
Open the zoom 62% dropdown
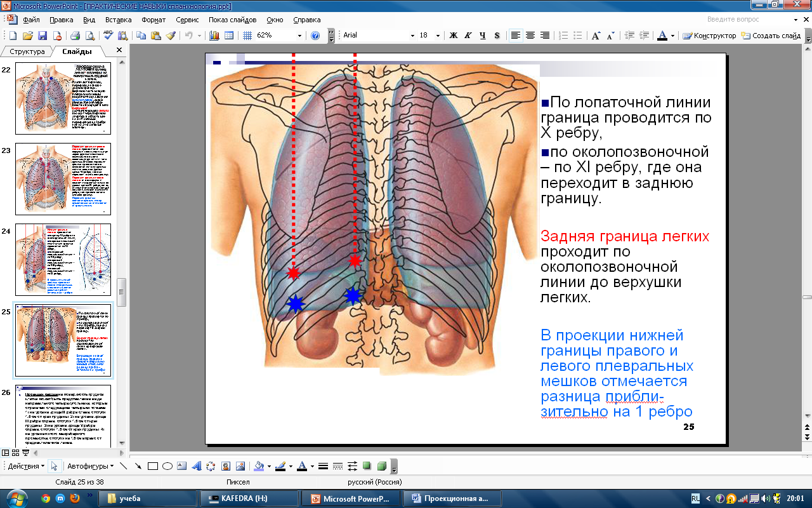(x=299, y=36)
